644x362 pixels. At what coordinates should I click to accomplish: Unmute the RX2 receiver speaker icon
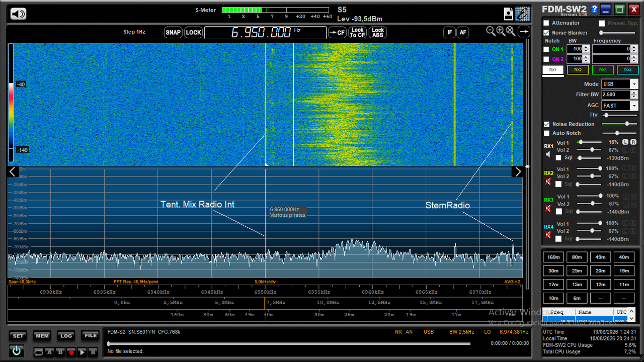pyautogui.click(x=548, y=181)
